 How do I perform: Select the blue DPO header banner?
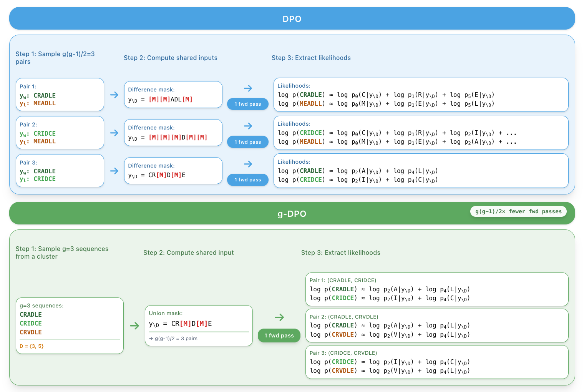[x=292, y=19]
